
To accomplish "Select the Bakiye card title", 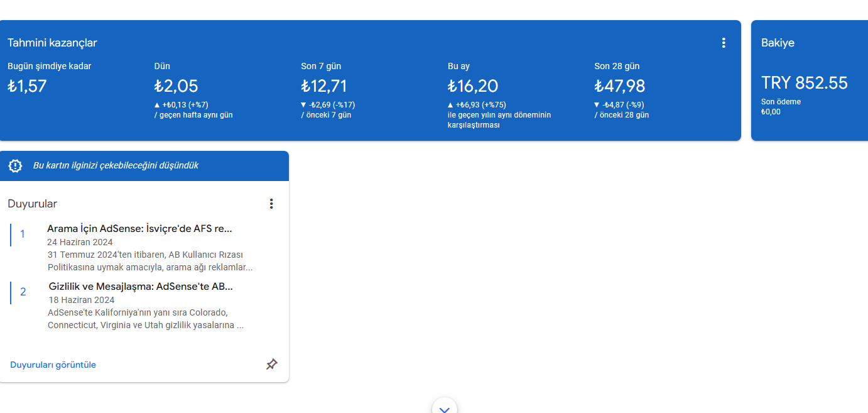I will click(778, 43).
